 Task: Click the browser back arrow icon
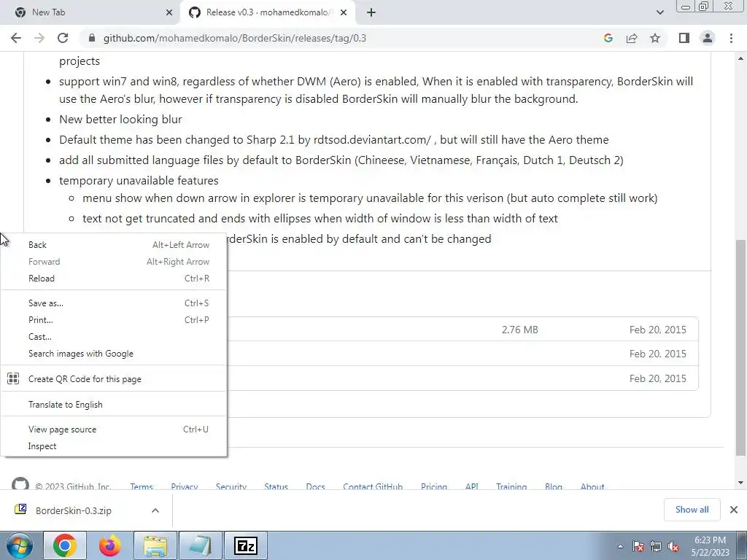(16, 38)
